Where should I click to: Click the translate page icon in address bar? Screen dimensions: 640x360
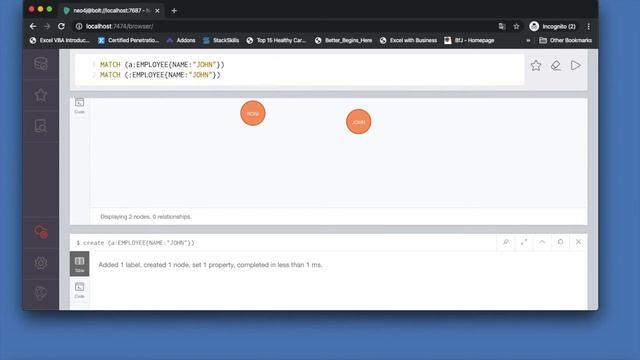click(502, 27)
